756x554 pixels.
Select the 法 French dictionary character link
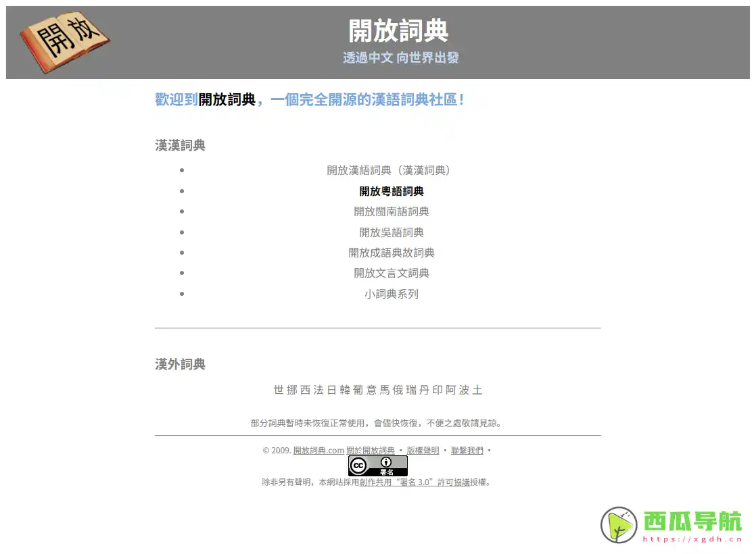pyautogui.click(x=317, y=390)
